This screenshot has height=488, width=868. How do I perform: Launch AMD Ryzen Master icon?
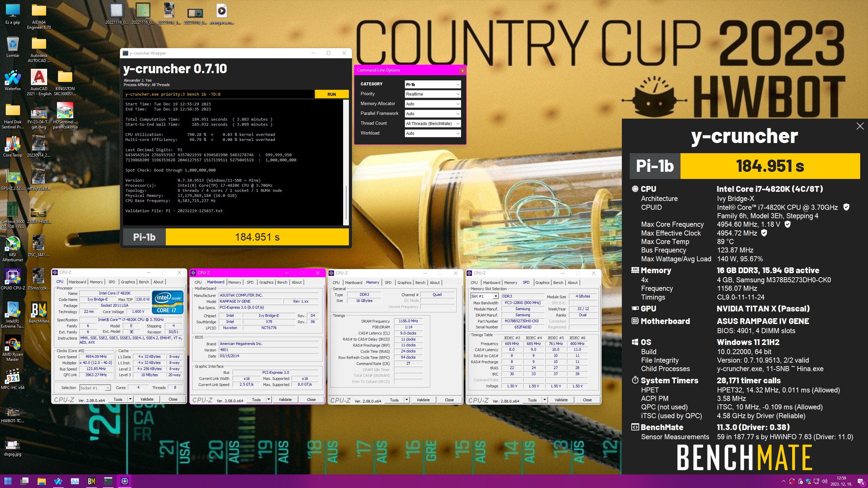click(13, 348)
